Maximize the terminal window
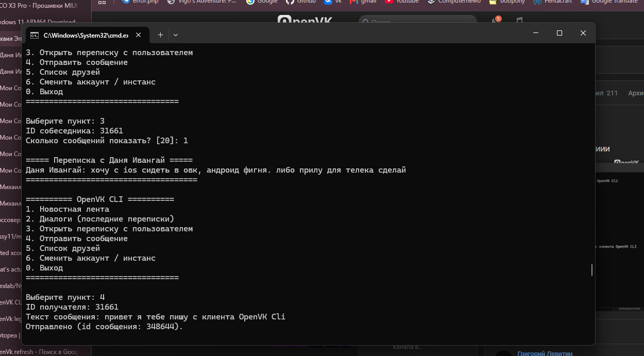Screen dimensions: 644x356 pyautogui.click(x=560, y=33)
